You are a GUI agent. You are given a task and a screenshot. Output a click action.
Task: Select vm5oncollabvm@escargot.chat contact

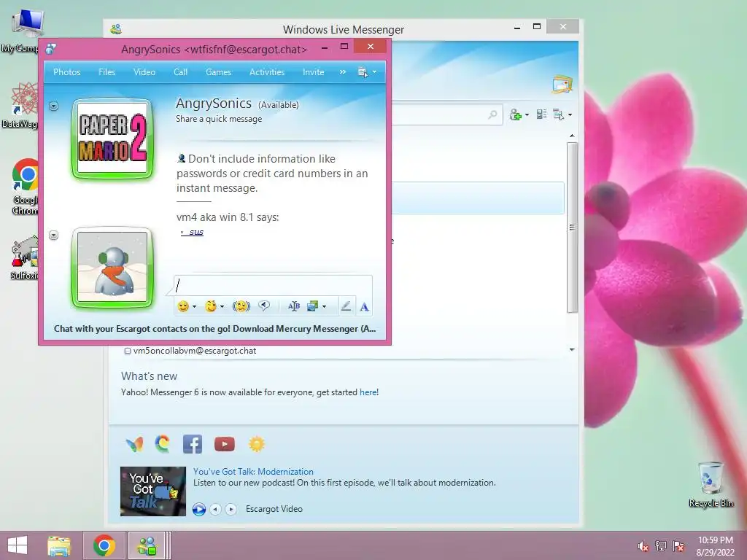coord(194,351)
